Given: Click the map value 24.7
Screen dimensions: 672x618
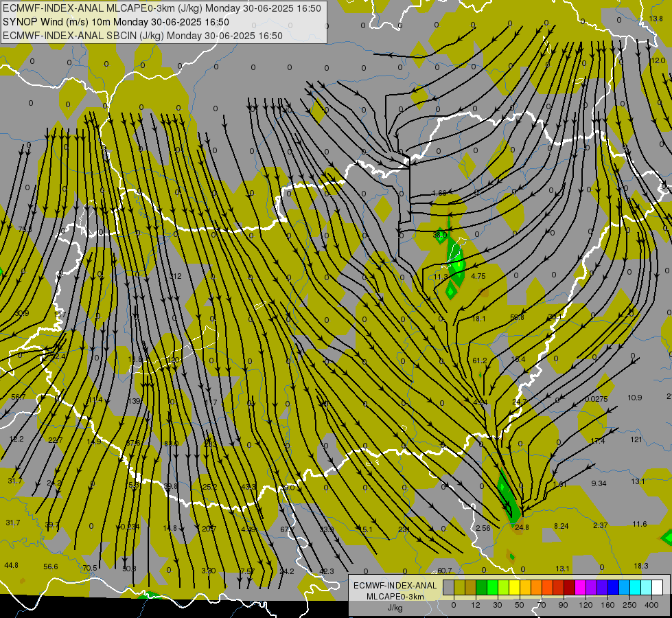Looking at the screenshot, I should tap(520, 402).
